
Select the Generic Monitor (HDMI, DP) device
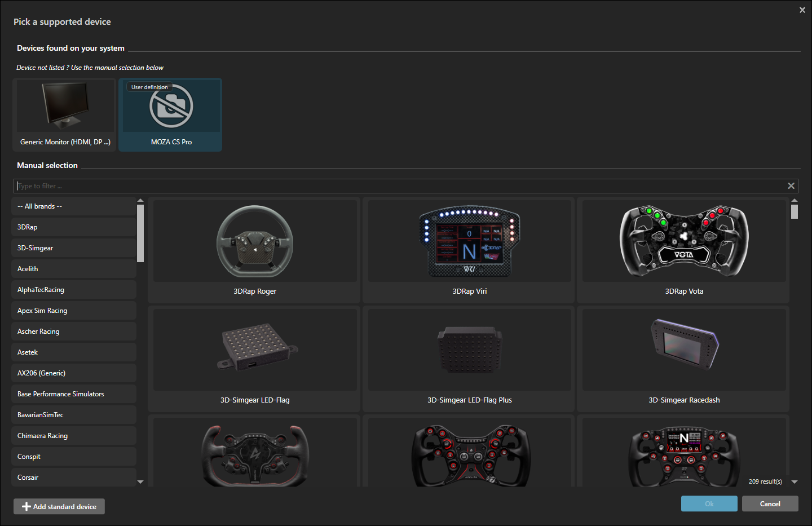(x=64, y=114)
